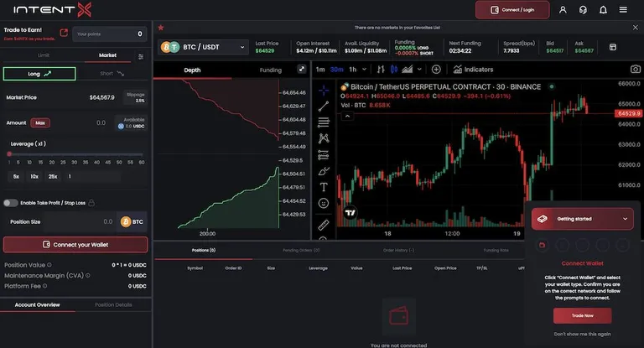Image resolution: width=644 pixels, height=348 pixels.
Task: Open the Funding tab
Action: pyautogui.click(x=271, y=70)
